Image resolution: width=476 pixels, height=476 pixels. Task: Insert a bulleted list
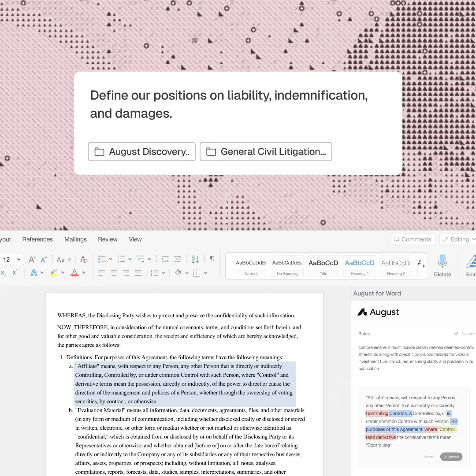pyautogui.click(x=102, y=259)
